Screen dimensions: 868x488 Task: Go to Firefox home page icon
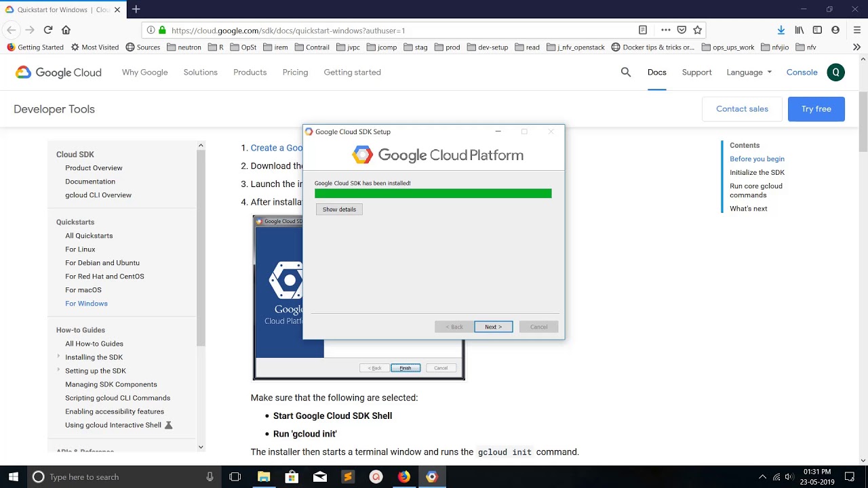click(x=66, y=30)
